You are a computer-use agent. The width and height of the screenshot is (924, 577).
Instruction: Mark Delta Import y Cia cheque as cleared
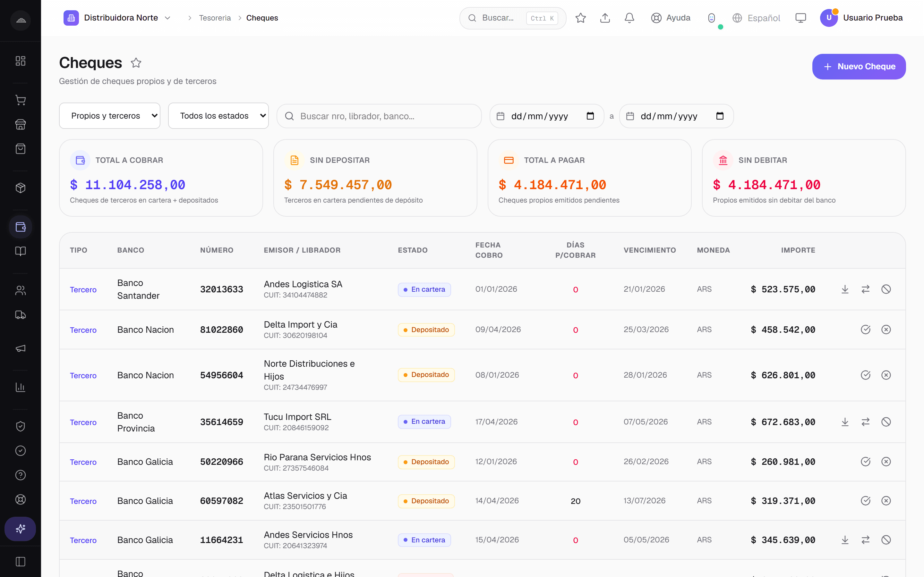[x=866, y=329]
